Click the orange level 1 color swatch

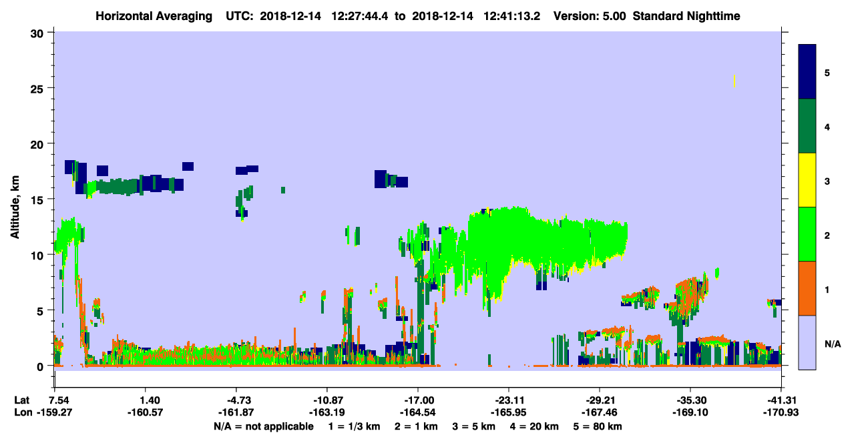click(807, 288)
